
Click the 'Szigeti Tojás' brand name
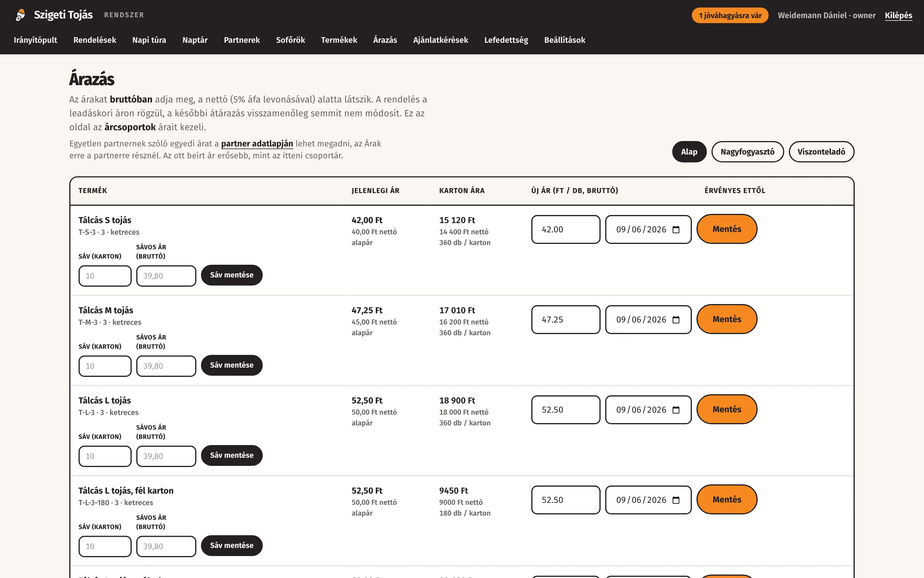click(x=63, y=15)
